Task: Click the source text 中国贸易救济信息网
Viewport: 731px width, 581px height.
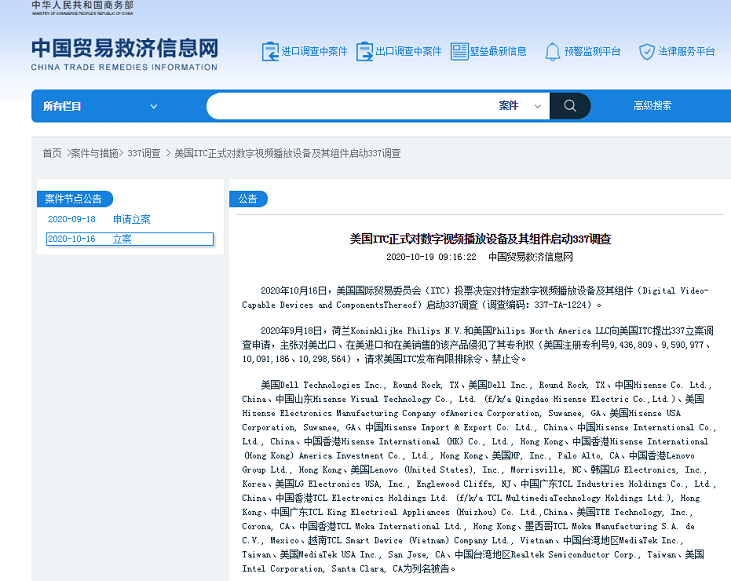Action: coord(531,257)
